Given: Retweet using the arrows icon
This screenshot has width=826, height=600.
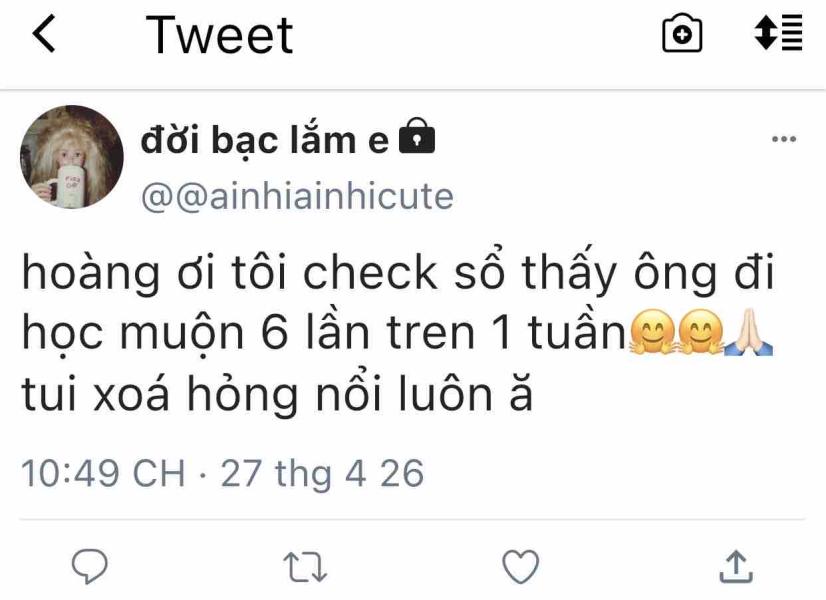Looking at the screenshot, I should [x=305, y=567].
